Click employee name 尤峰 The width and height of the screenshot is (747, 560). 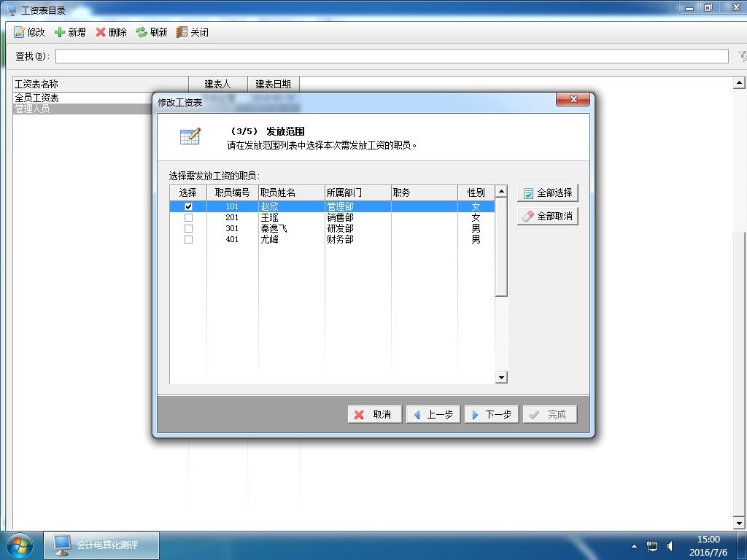(x=270, y=239)
